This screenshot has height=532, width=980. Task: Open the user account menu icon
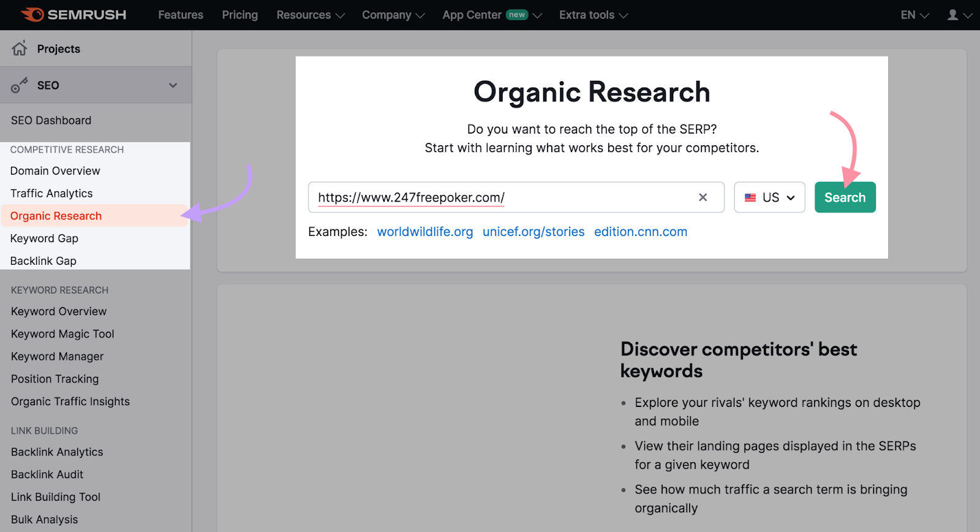[952, 15]
